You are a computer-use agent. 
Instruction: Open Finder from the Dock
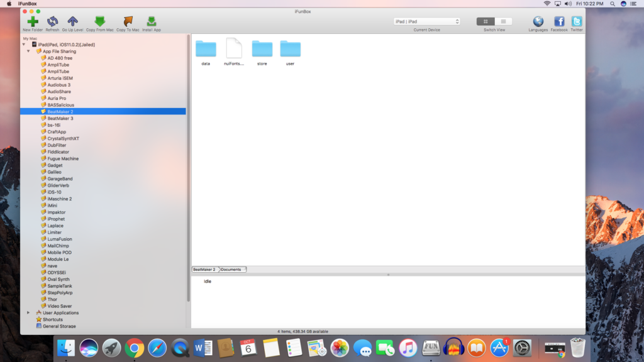65,348
